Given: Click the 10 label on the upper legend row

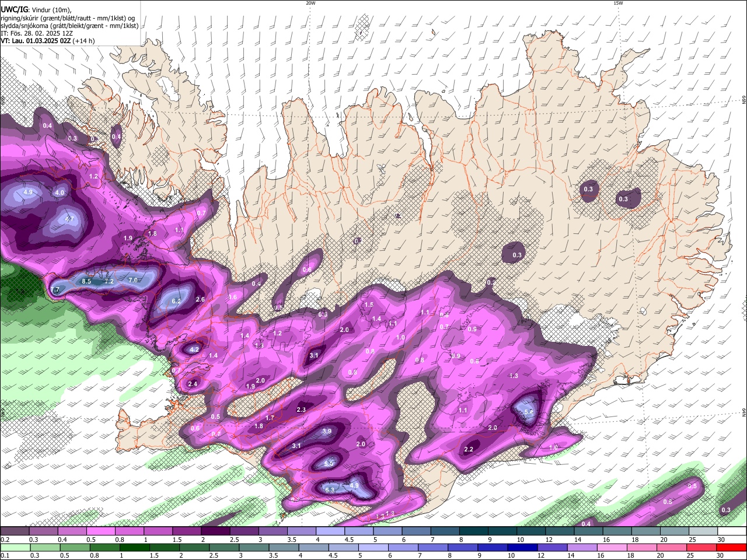Looking at the screenshot, I should [520, 540].
